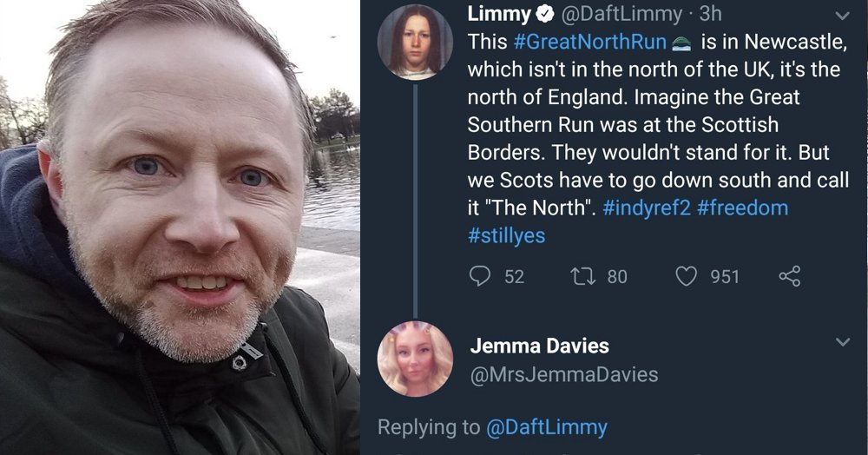Image resolution: width=868 pixels, height=455 pixels.
Task: Expand the chevron menu on Limmy's tweet
Action: [843, 16]
